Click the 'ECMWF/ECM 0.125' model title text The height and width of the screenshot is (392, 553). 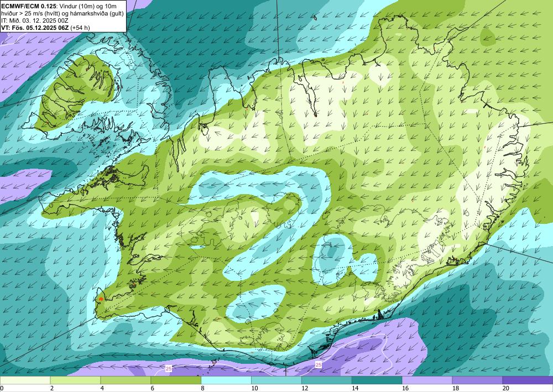click(x=29, y=6)
